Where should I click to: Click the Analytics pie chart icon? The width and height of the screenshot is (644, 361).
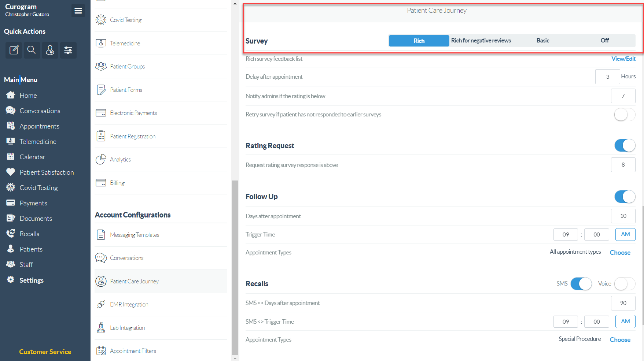pyautogui.click(x=101, y=159)
